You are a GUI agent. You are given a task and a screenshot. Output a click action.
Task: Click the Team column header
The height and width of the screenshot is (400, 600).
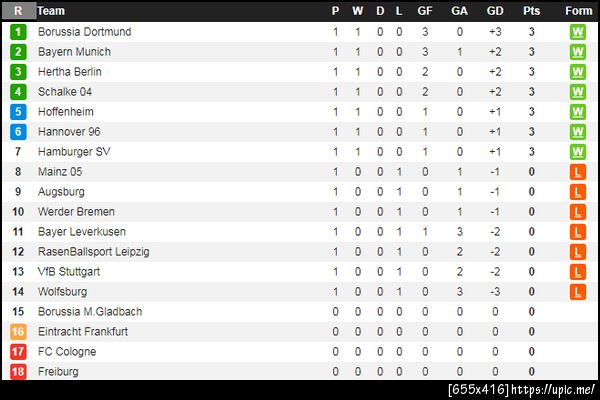click(51, 11)
